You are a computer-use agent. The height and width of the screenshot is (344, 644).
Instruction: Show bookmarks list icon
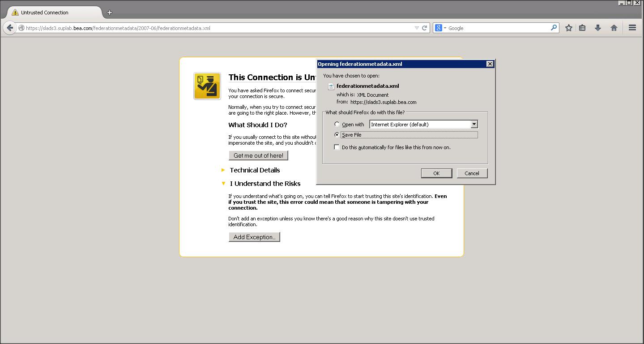582,28
